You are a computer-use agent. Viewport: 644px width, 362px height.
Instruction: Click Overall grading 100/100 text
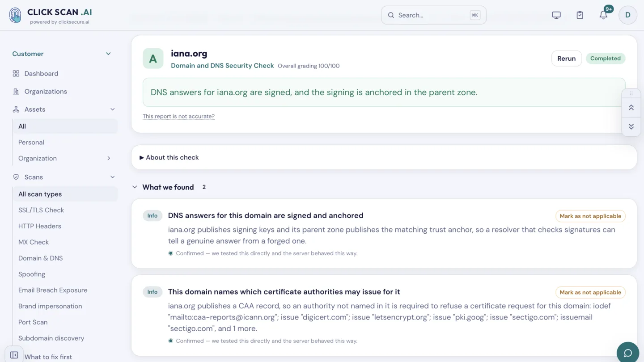[309, 66]
